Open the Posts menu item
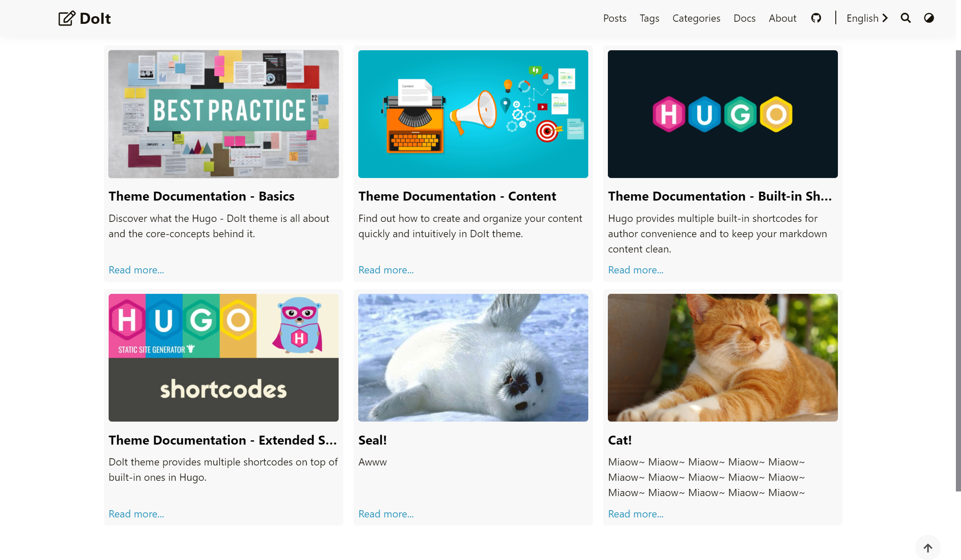 point(615,18)
